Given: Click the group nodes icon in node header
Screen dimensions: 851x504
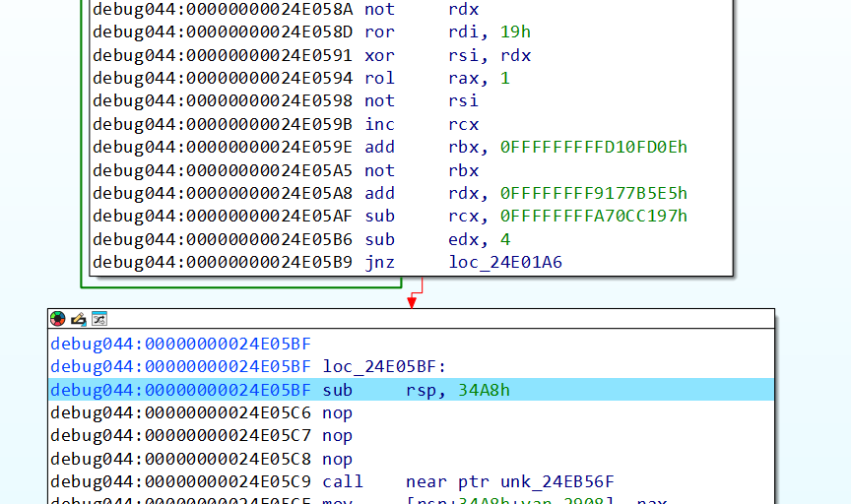Looking at the screenshot, I should pos(98,319).
